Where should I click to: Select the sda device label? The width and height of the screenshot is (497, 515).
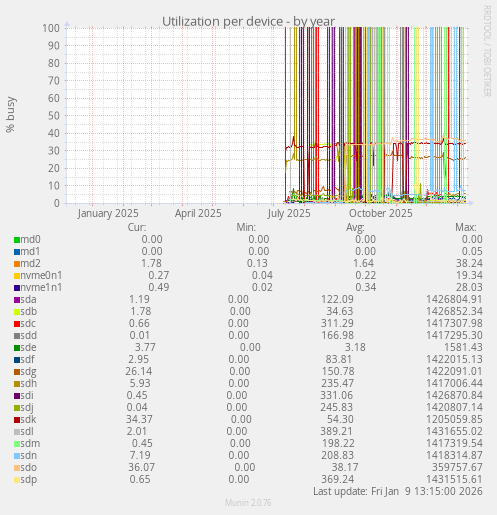[x=28, y=299]
